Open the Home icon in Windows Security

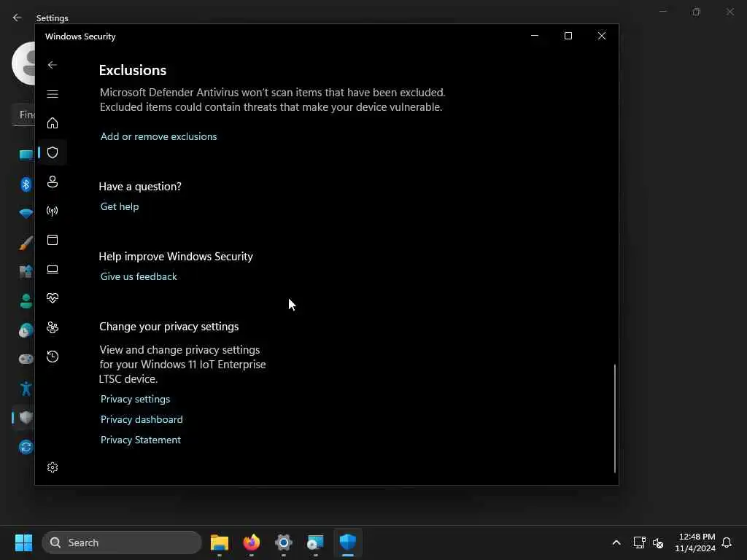[x=53, y=122]
